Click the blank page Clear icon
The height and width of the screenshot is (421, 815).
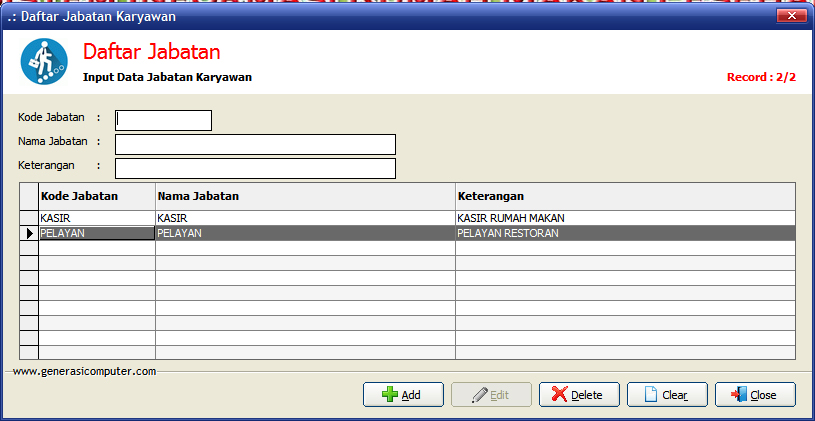pyautogui.click(x=651, y=395)
